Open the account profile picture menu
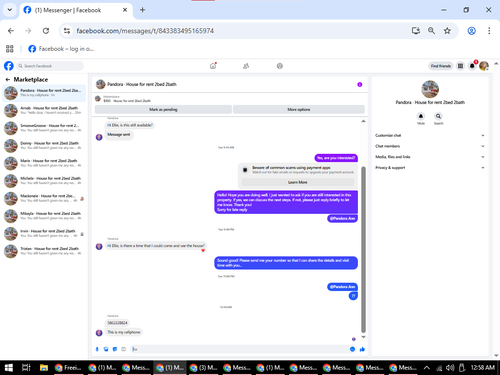Viewport: 500px width, 375px height. coord(484,66)
